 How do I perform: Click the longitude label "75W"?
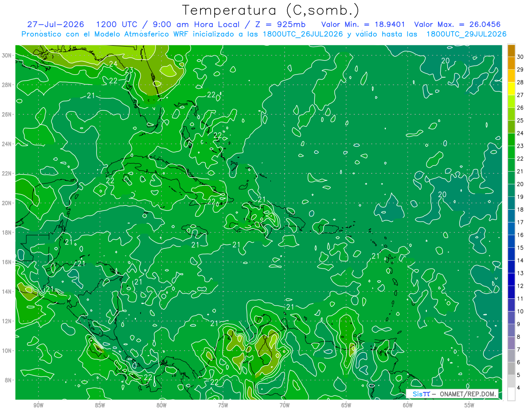coord(223,405)
